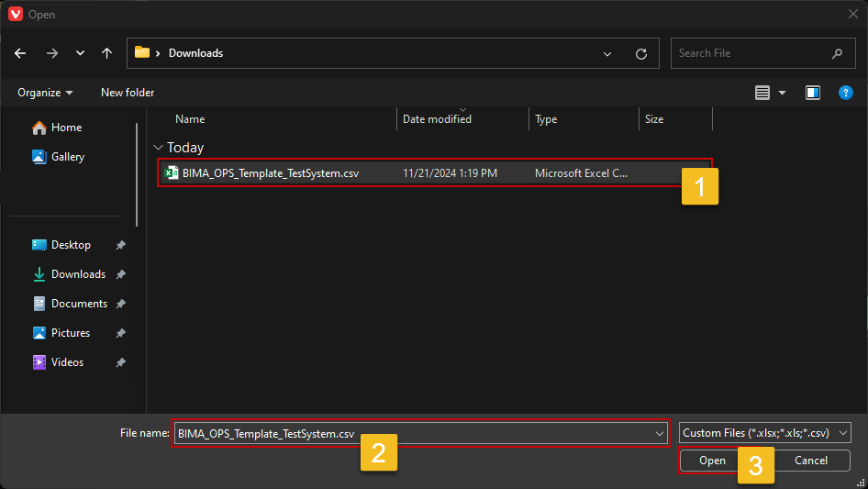Go up one folder level
Viewport: 868px width, 489px height.
click(x=107, y=53)
